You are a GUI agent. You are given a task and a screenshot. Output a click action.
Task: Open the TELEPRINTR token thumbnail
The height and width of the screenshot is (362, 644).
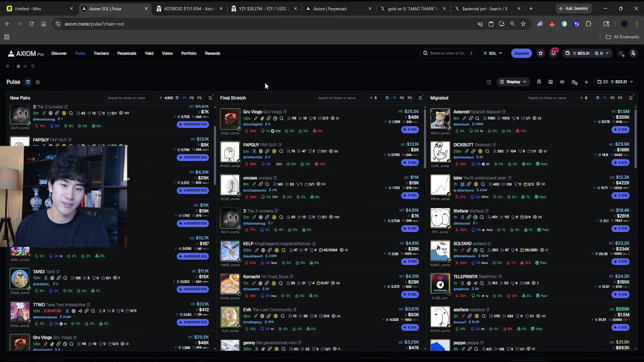(440, 284)
